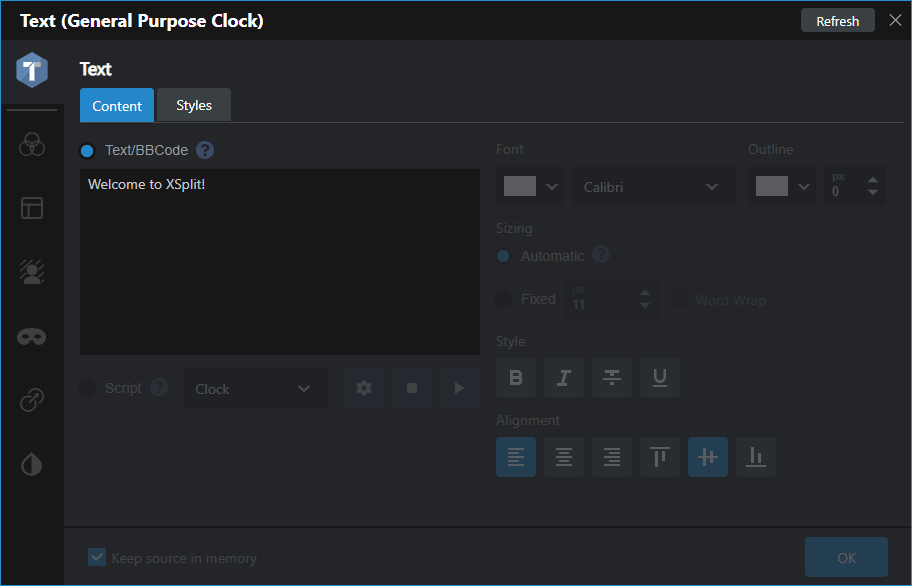Toggle strikethrough text style
The height and width of the screenshot is (586, 912).
[x=612, y=378]
